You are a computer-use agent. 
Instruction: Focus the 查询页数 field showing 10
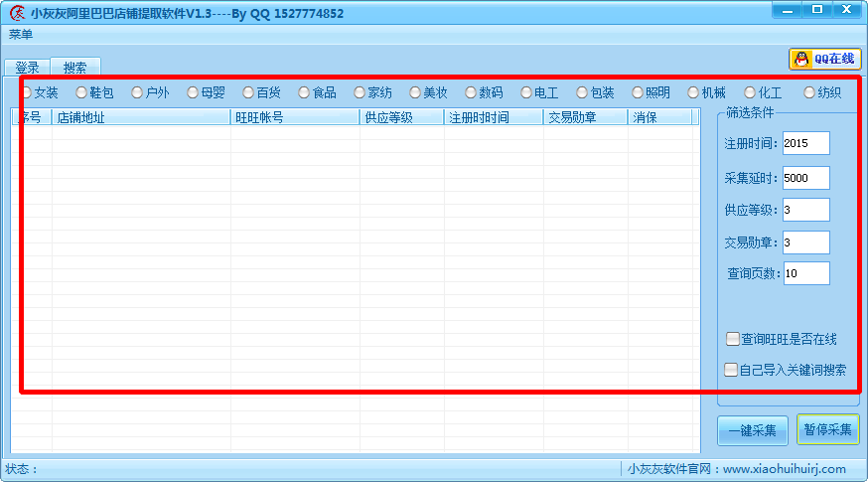point(806,273)
